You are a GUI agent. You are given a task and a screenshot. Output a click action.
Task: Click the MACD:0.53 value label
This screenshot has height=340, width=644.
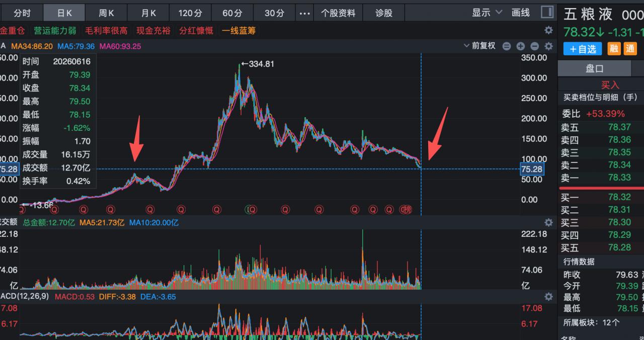tap(75, 297)
